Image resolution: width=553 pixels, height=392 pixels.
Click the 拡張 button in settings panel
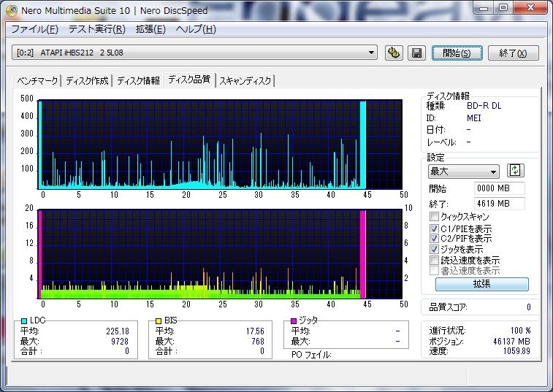tap(481, 284)
